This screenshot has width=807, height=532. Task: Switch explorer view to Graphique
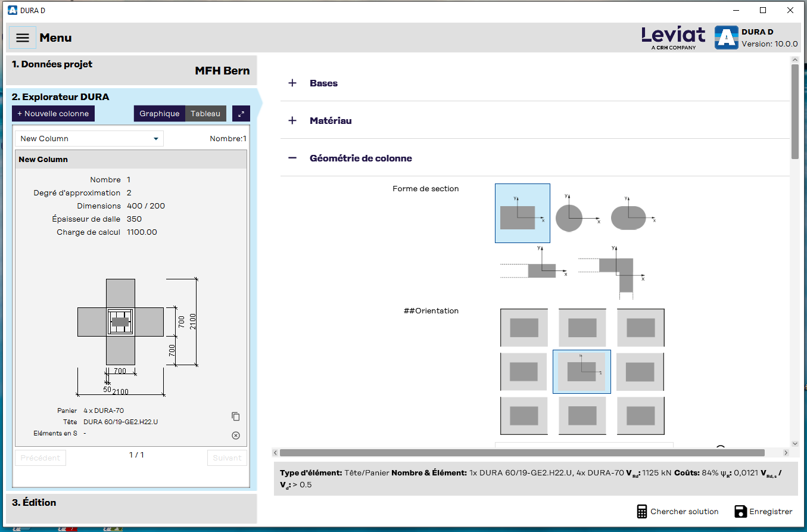[160, 114]
